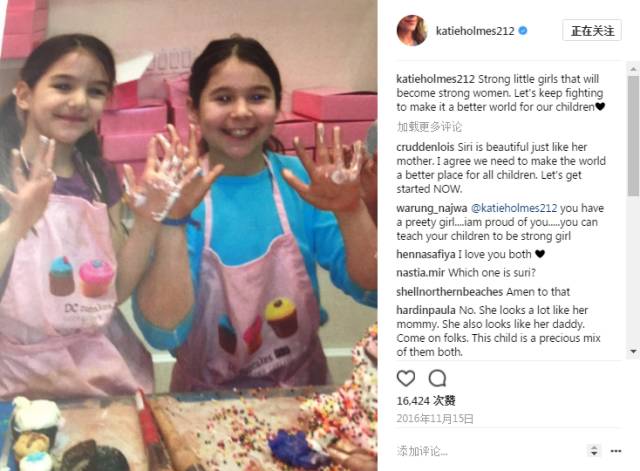This screenshot has width=640, height=471.
Task: Open cruddenlois commenter profile
Action: pyautogui.click(x=426, y=147)
